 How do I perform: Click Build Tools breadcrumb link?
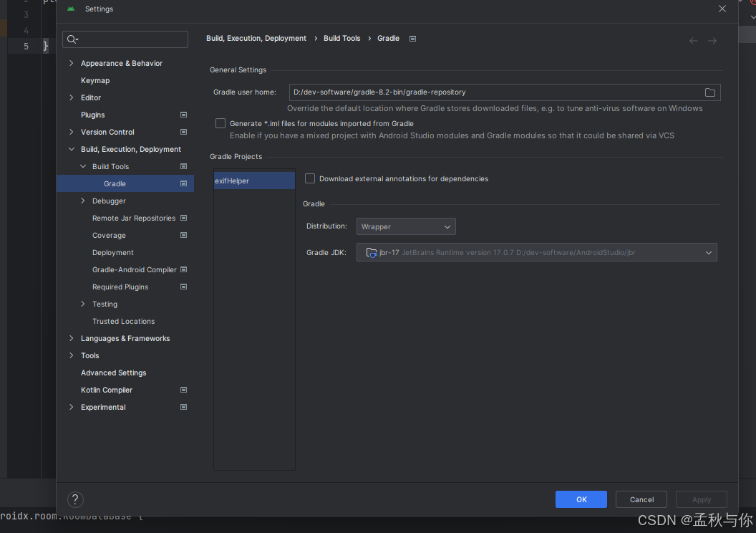tap(341, 38)
